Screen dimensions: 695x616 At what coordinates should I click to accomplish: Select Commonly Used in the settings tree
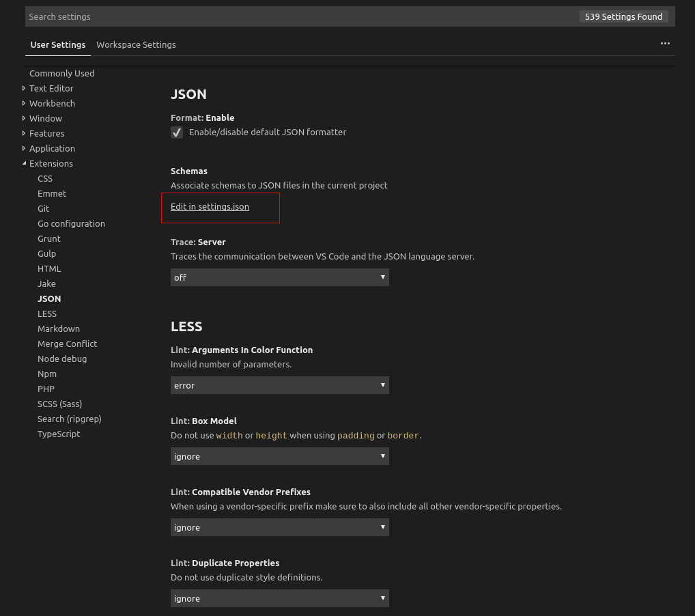click(x=61, y=73)
